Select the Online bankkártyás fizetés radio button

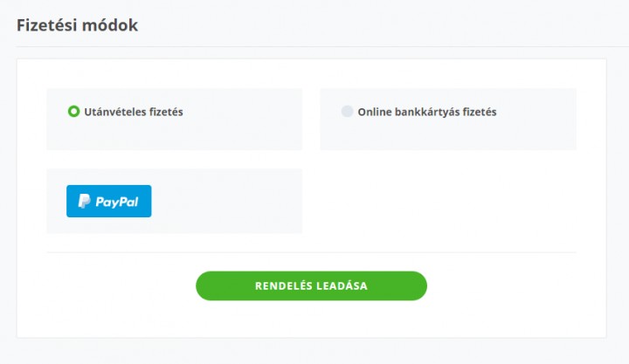pos(347,112)
